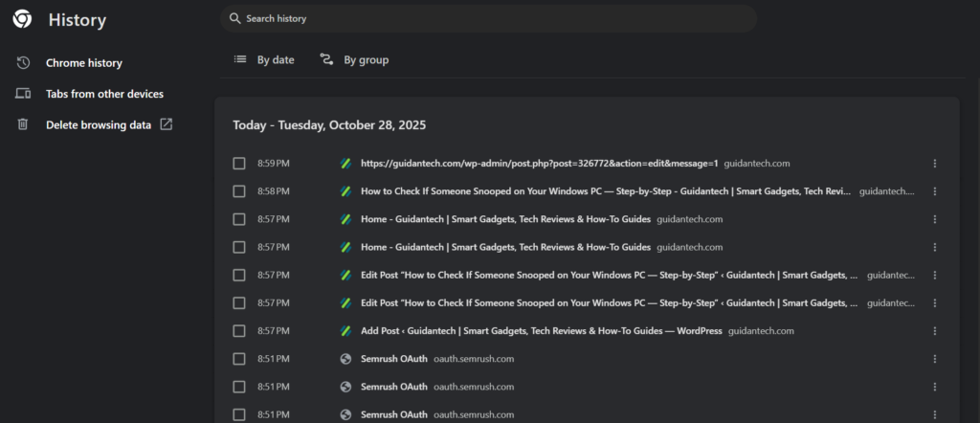Click the Today - Tuesday, October 28, 2025 header
This screenshot has width=980, height=423.
pos(329,125)
